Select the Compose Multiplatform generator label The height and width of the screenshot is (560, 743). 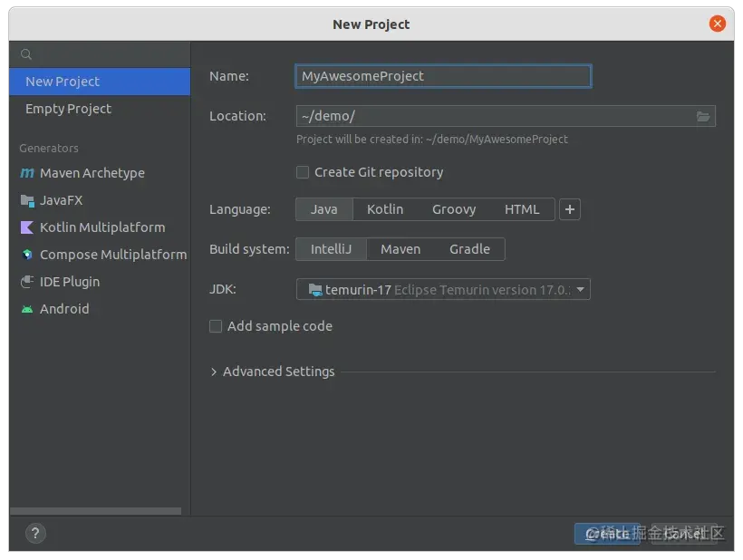[113, 255]
